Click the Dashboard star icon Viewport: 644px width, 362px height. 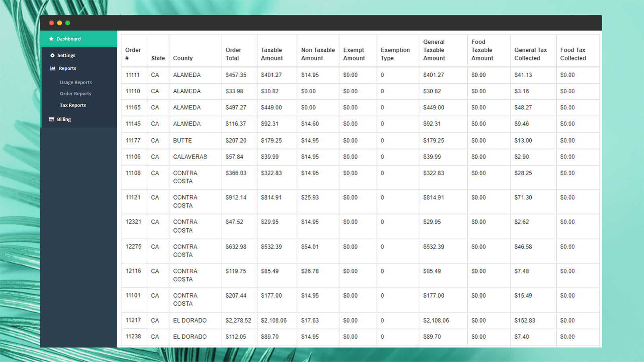[x=51, y=39]
